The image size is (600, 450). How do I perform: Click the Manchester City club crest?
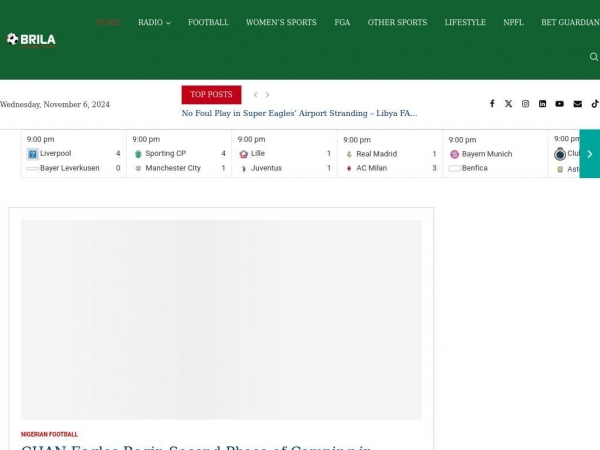click(138, 168)
